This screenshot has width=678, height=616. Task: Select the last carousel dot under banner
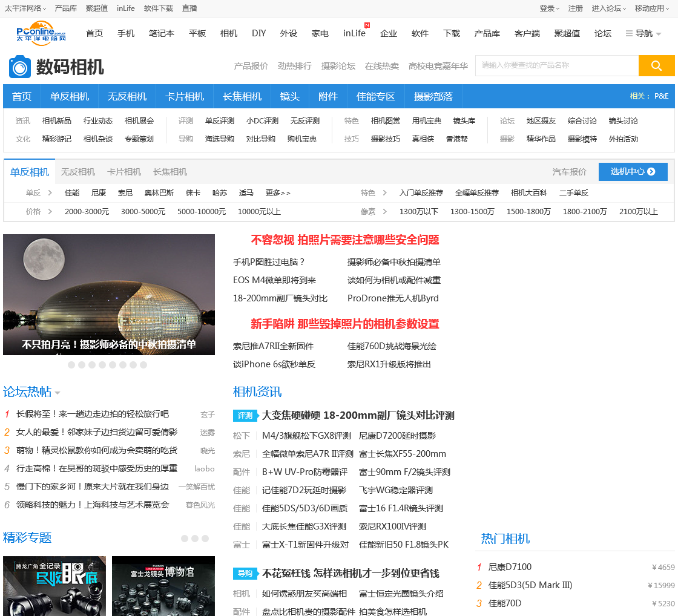coord(143,365)
